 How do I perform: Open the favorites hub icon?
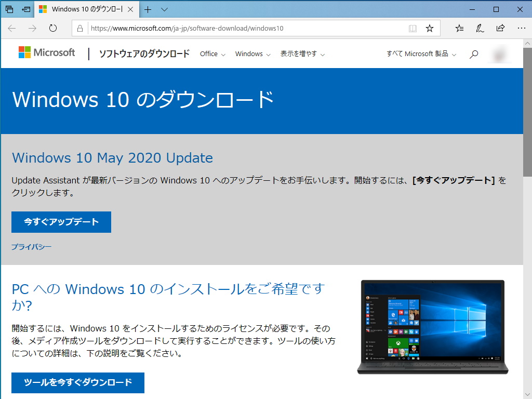click(x=459, y=29)
